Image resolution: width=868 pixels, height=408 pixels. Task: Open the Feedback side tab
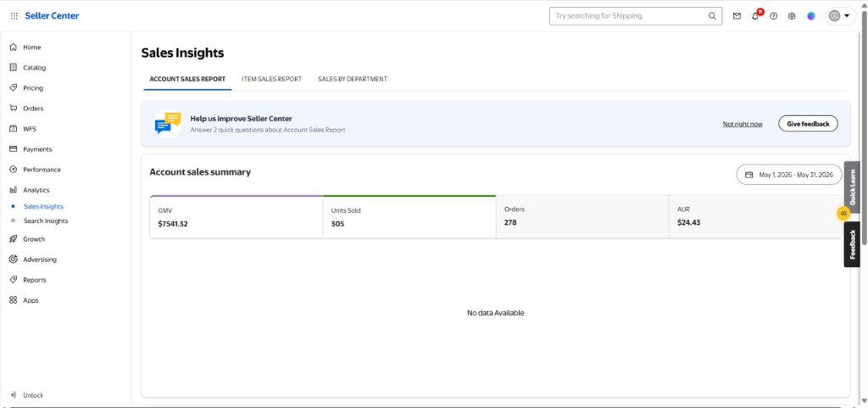(x=852, y=244)
